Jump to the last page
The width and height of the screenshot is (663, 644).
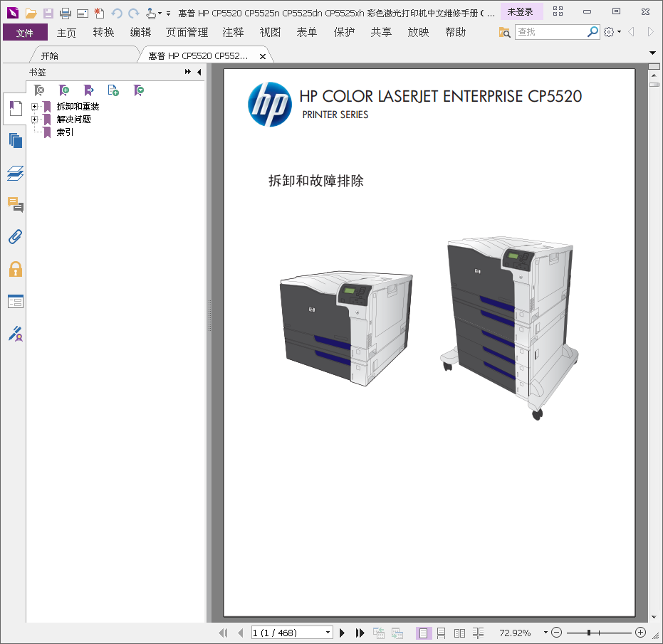click(360, 633)
